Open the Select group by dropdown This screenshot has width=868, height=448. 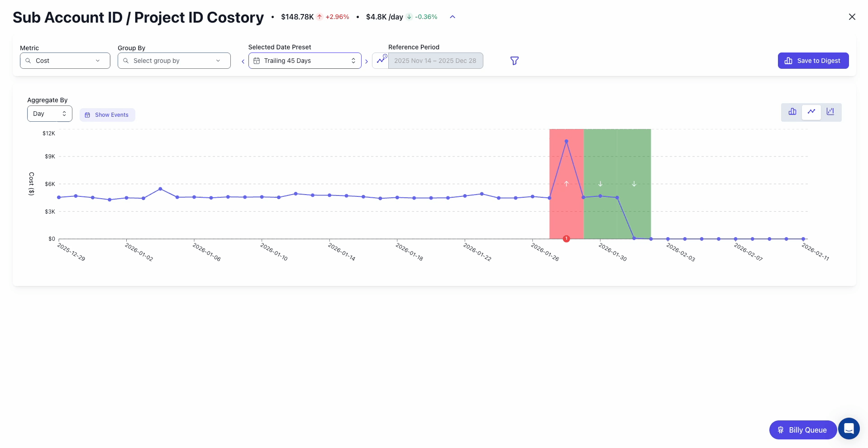174,61
